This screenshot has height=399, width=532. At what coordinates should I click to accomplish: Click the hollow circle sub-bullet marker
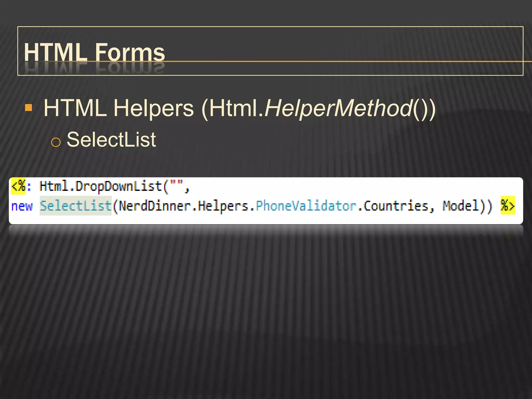[56, 142]
